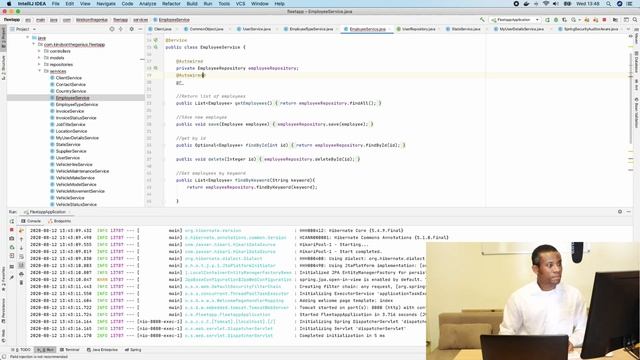Open the Project Structure folder icon
This screenshot has width=640, height=360.
615,20
